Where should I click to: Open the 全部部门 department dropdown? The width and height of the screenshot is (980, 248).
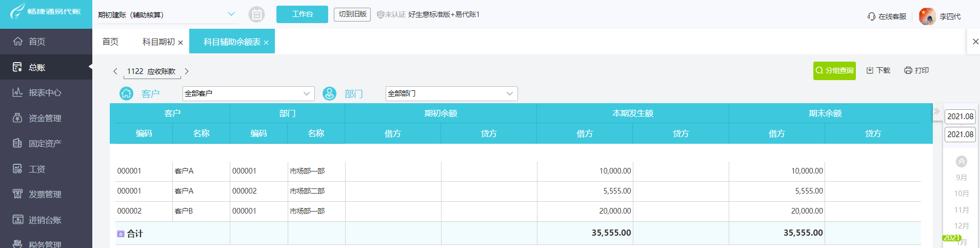point(451,93)
